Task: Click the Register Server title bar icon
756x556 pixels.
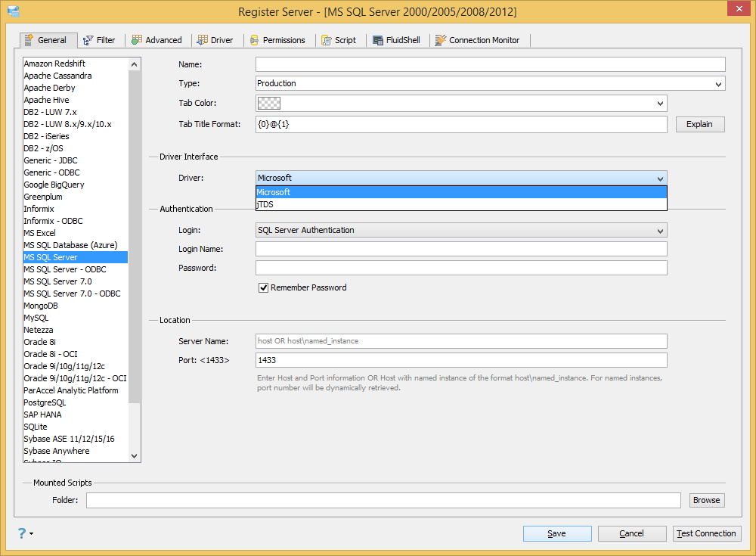Action: pyautogui.click(x=14, y=11)
